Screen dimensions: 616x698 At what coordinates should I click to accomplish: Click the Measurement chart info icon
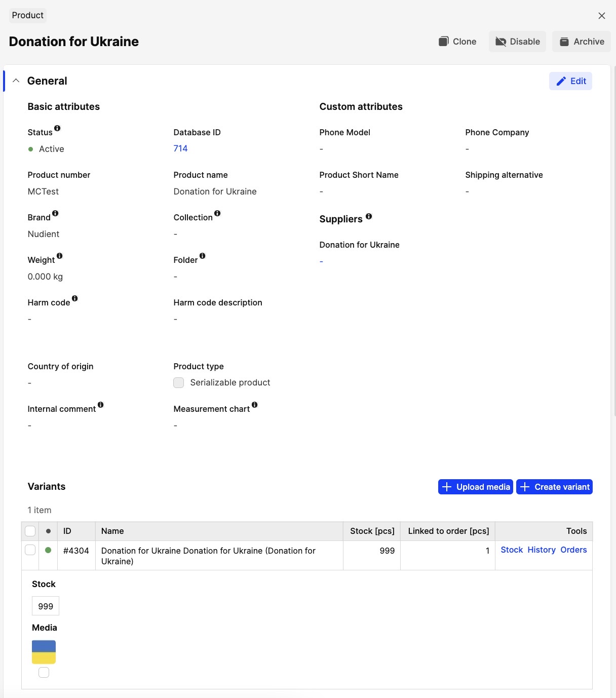(x=254, y=405)
